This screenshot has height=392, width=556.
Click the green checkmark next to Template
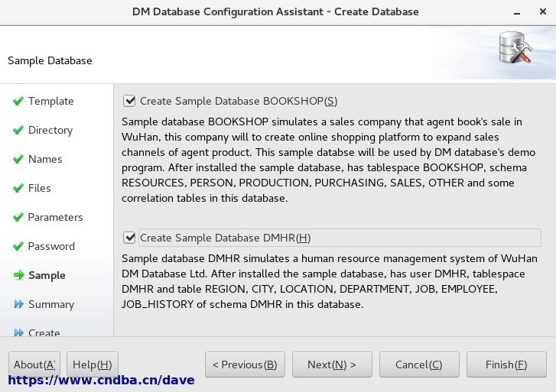pos(18,101)
